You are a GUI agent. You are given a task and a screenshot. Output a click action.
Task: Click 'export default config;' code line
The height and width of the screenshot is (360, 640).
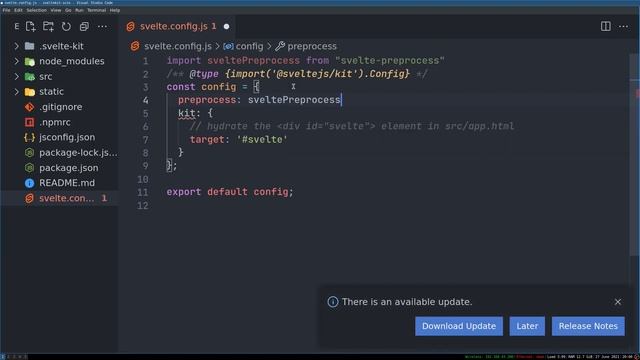pos(230,192)
